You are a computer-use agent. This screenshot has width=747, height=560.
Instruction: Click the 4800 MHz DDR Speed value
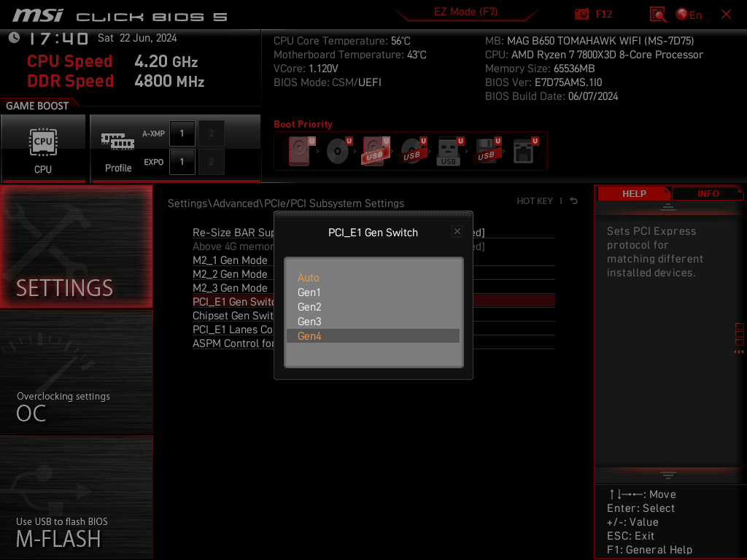[x=169, y=81]
